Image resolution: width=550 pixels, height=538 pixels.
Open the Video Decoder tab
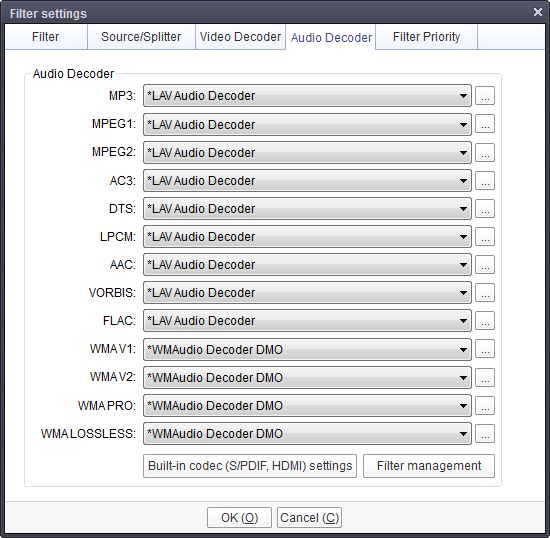[x=240, y=37]
